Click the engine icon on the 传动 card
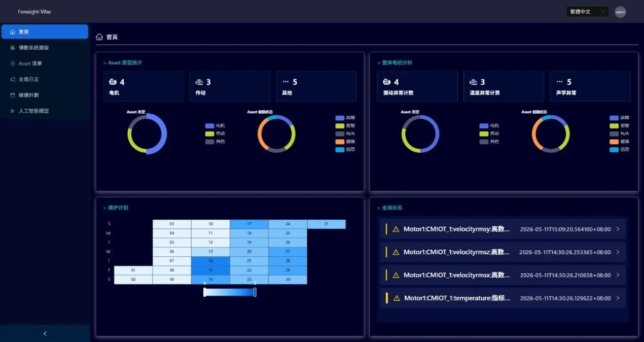644x342 pixels. (x=199, y=82)
